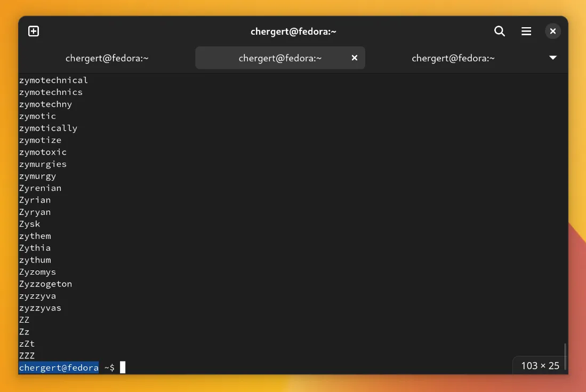Viewport: 586px width, 392px height.
Task: Click the terminal vertical scrollbar
Action: 565,355
